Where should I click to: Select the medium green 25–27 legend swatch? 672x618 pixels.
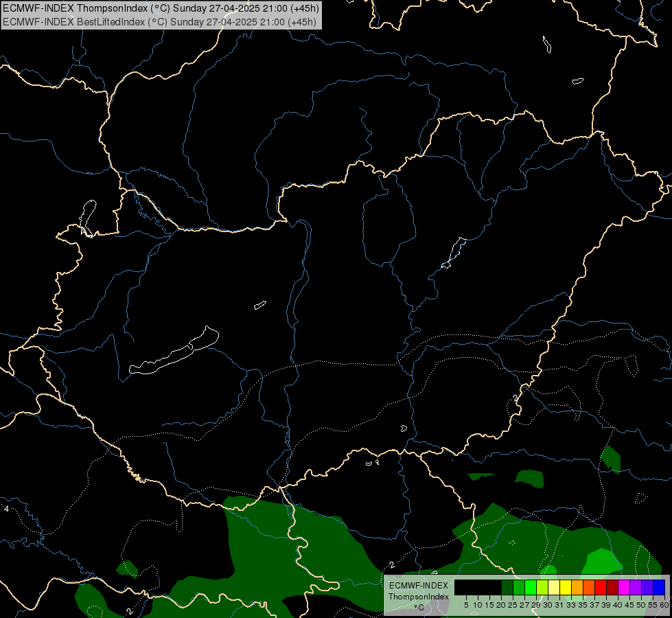tap(519, 587)
